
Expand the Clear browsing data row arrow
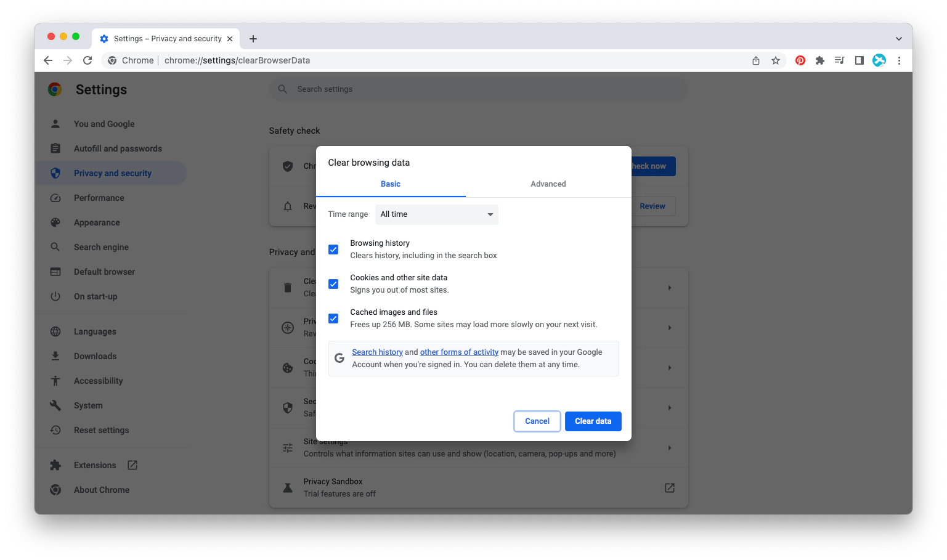670,288
